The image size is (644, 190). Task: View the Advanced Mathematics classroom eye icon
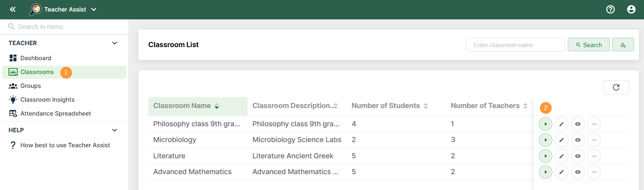click(x=578, y=172)
